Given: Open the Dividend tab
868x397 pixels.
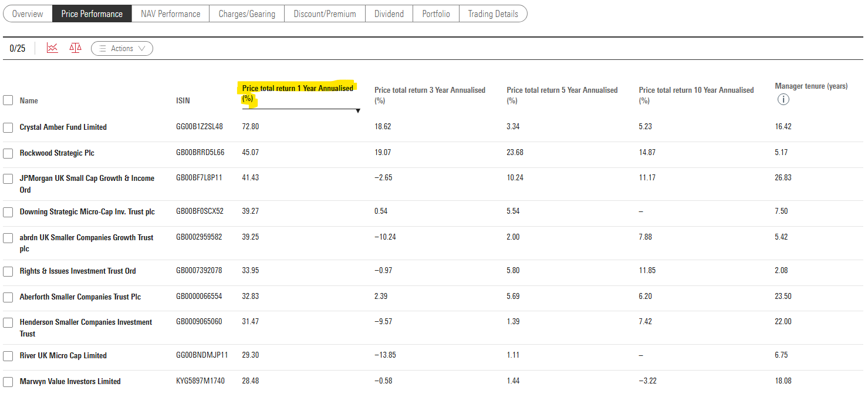Looking at the screenshot, I should click(389, 14).
